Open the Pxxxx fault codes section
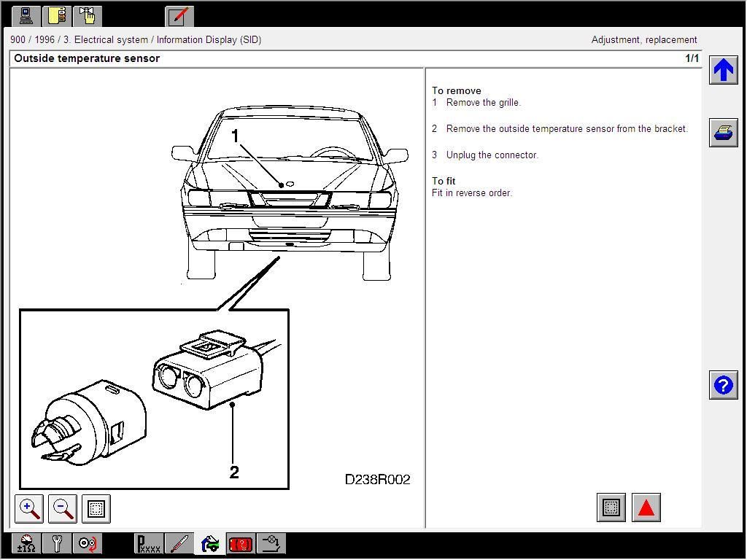The image size is (747, 560). tap(147, 543)
